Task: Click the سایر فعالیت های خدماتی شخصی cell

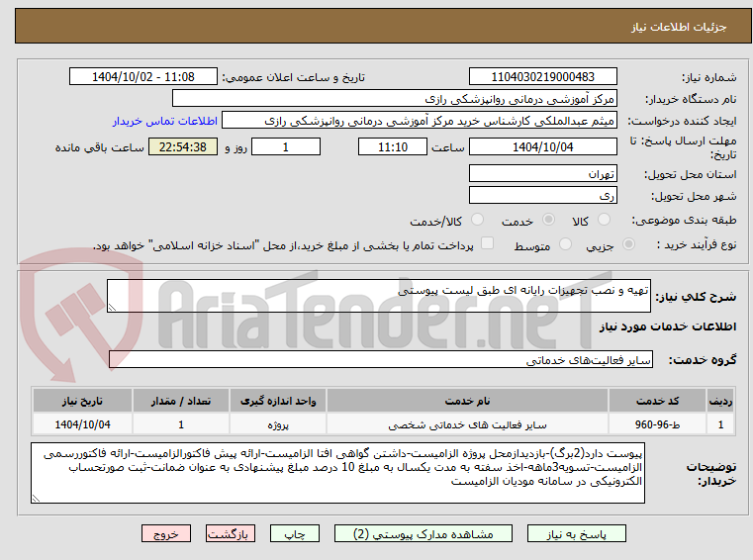Action: click(x=467, y=424)
